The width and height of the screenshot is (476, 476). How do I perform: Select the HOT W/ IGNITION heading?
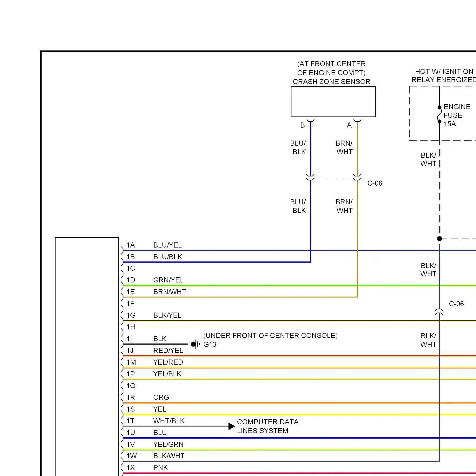[x=444, y=71]
